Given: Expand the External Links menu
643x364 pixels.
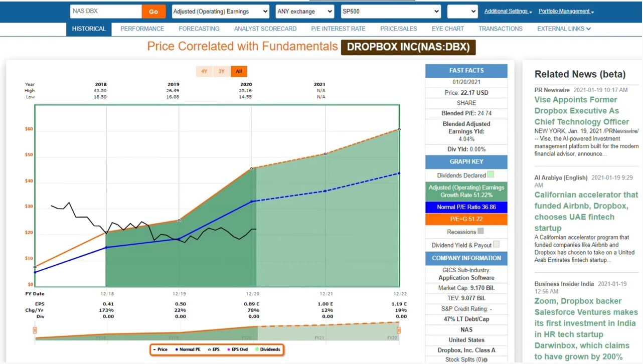Looking at the screenshot, I should click(564, 29).
